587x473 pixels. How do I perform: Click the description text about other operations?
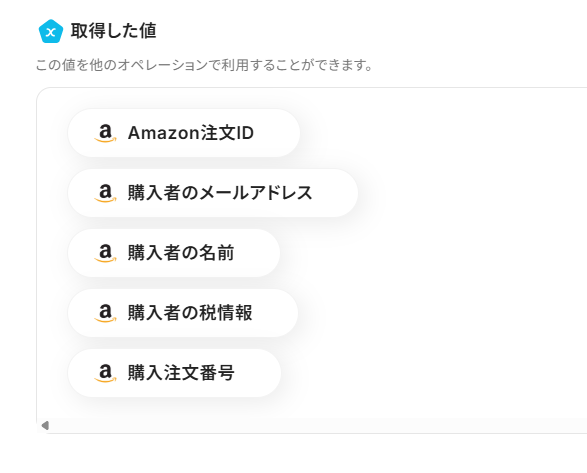(204, 65)
